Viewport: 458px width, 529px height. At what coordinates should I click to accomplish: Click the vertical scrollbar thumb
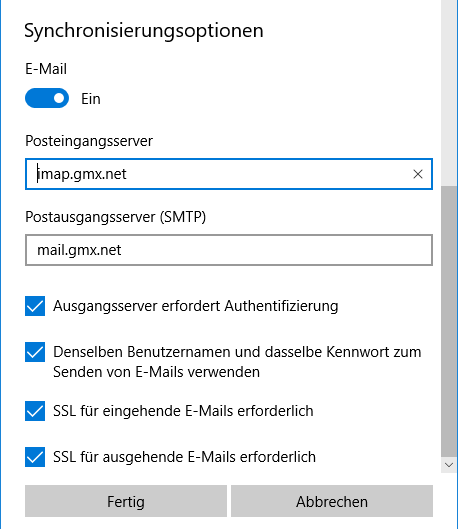(449, 321)
